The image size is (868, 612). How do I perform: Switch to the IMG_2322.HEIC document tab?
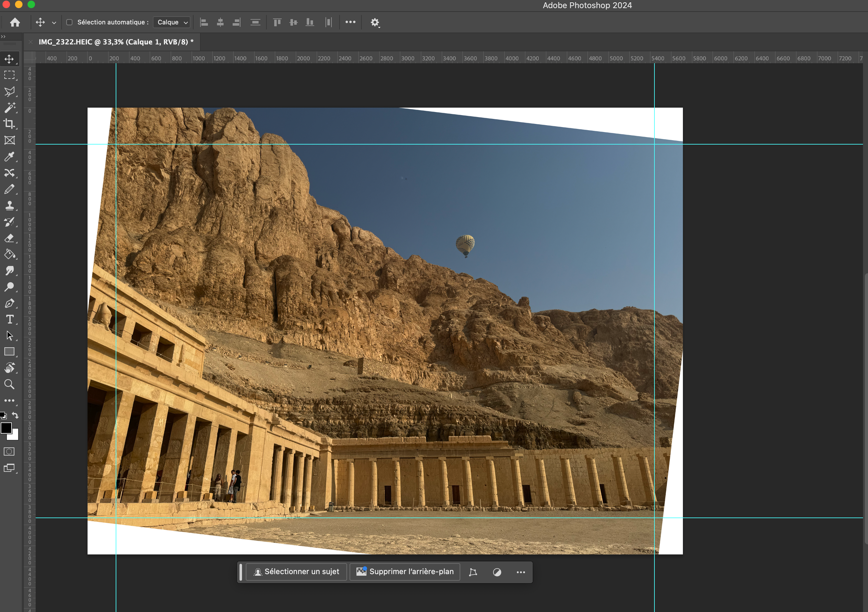116,42
